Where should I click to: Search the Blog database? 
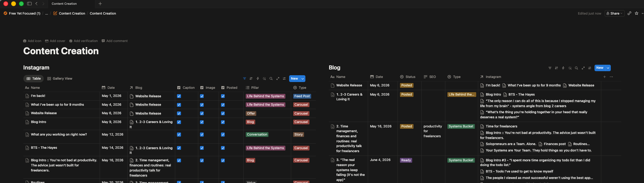[x=576, y=68]
